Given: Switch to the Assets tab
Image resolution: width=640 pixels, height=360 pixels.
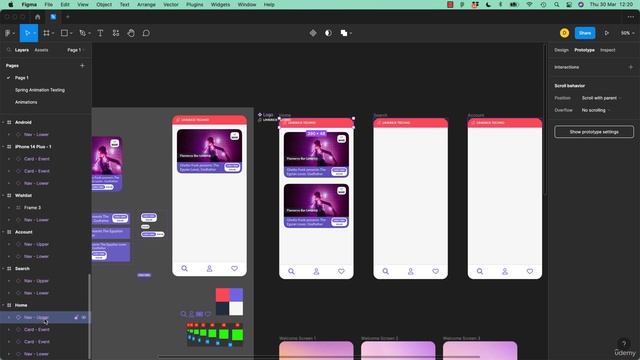Looking at the screenshot, I should [41, 50].
